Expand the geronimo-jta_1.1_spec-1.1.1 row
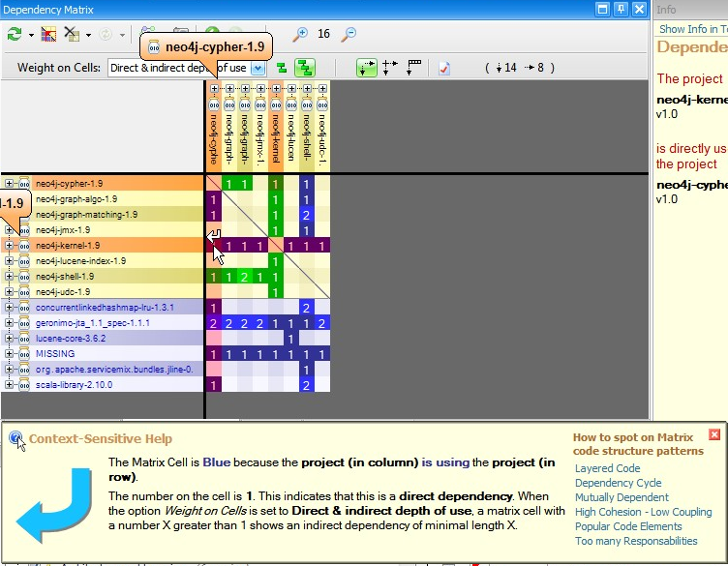 point(9,322)
